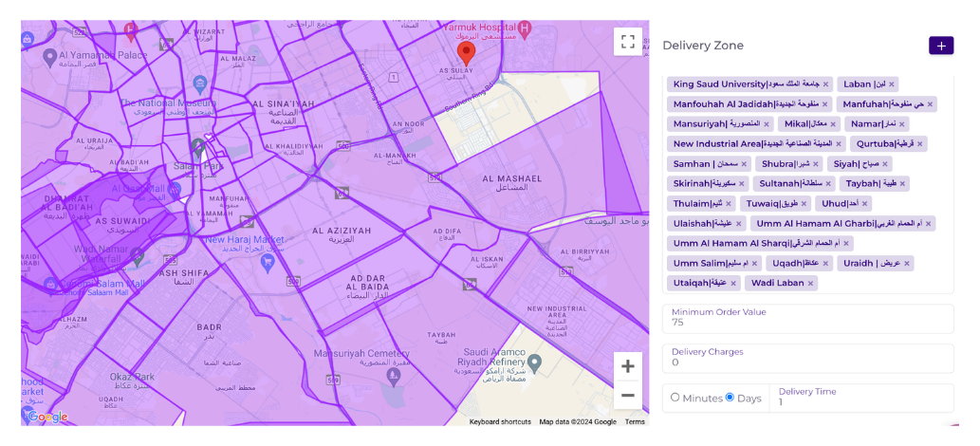Select the Minutes radio option
980x446 pixels.
[675, 398]
